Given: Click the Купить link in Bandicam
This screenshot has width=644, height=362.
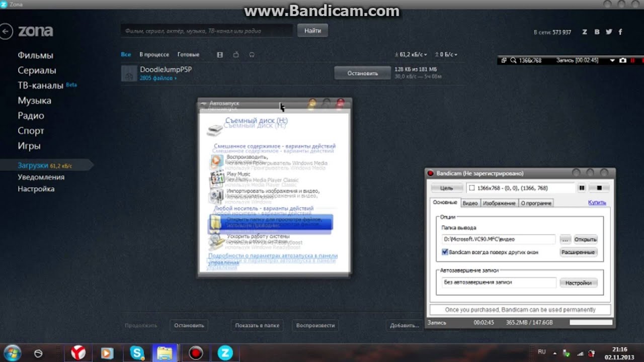Looking at the screenshot, I should (x=597, y=202).
